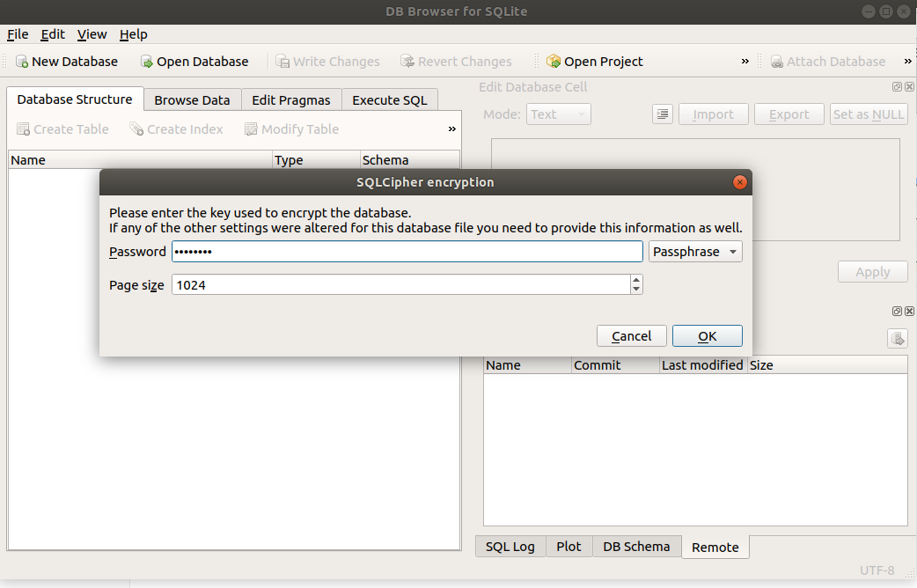Viewport: 917px width, 588px height.
Task: Click Attach Database toolbar item
Action: point(828,62)
